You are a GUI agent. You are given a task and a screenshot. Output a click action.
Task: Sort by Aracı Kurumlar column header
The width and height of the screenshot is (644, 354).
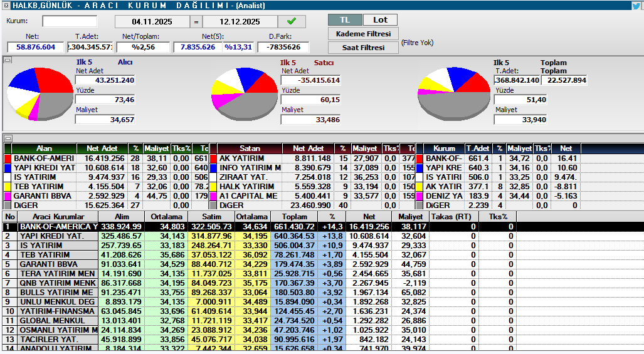[x=58, y=216]
